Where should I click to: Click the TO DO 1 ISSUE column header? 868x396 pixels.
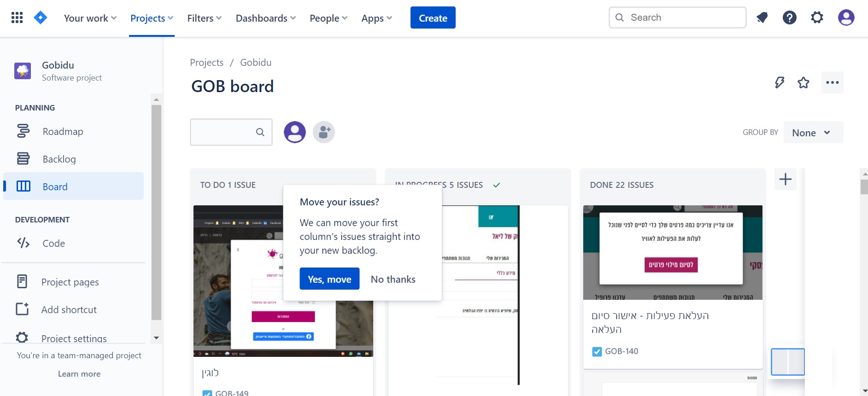pos(228,185)
